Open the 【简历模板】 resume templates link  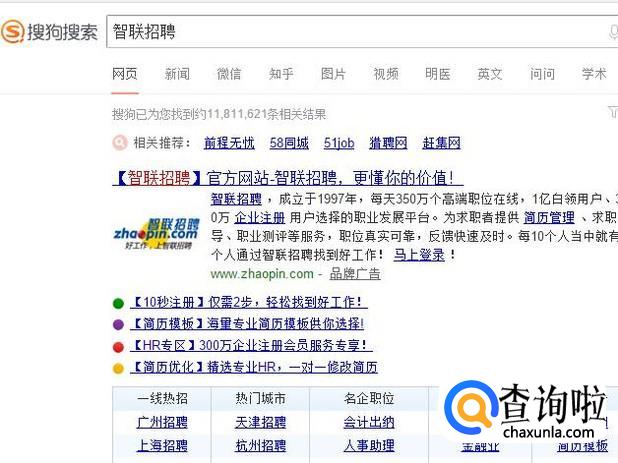(247, 324)
